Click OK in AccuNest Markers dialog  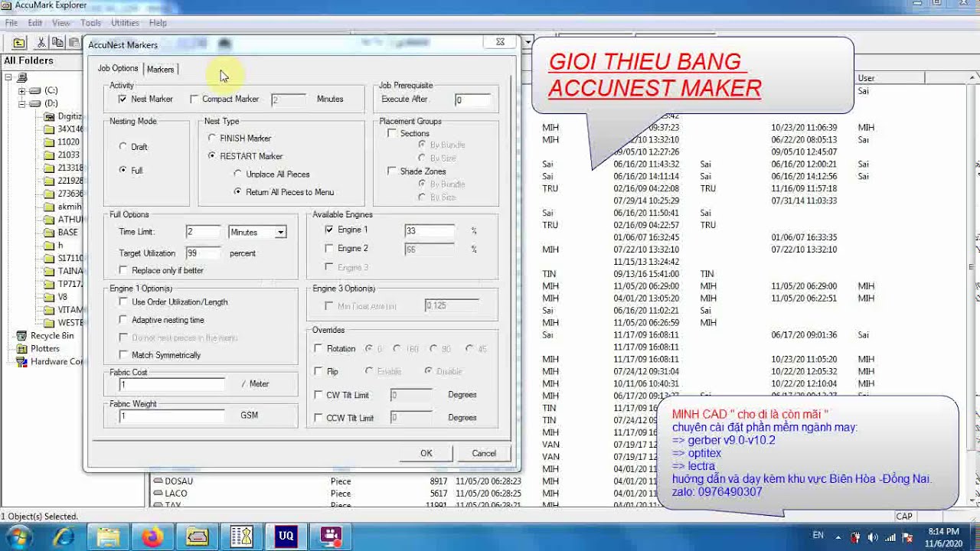(x=426, y=453)
